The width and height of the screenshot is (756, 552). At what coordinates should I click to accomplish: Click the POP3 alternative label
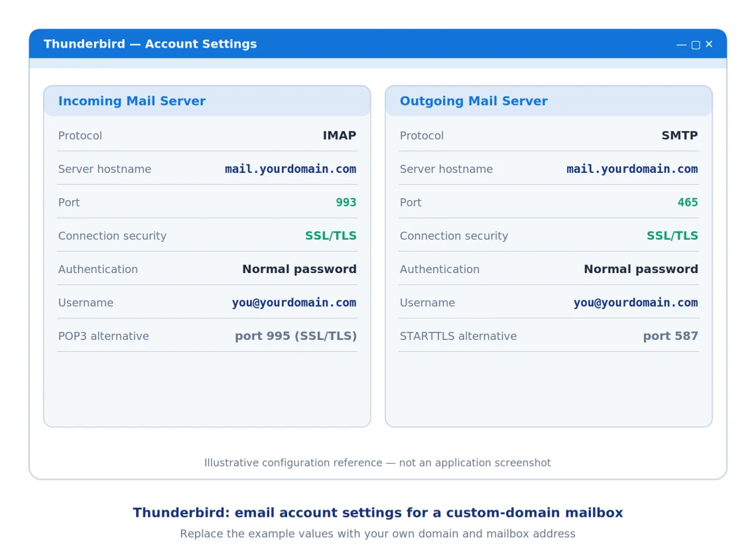point(103,336)
